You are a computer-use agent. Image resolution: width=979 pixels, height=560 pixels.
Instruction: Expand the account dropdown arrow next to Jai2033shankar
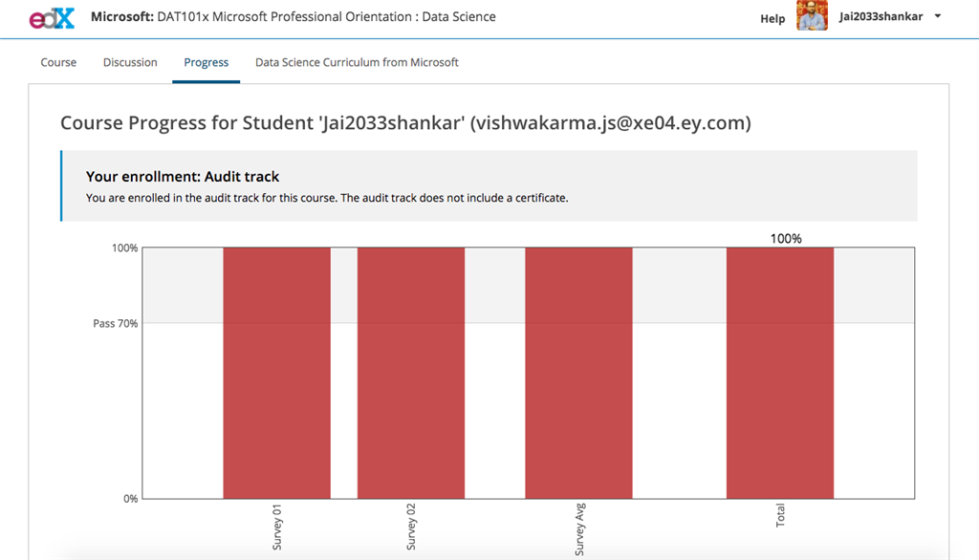coord(937,16)
